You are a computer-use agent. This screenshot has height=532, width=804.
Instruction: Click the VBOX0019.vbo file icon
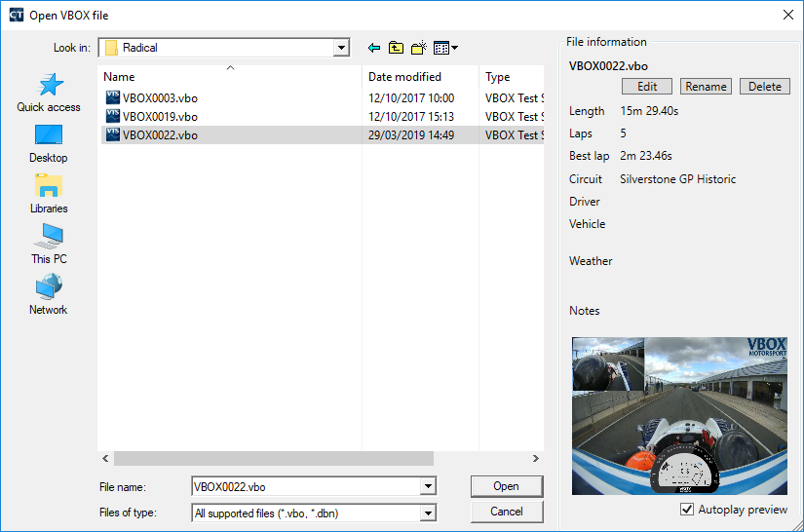point(113,116)
